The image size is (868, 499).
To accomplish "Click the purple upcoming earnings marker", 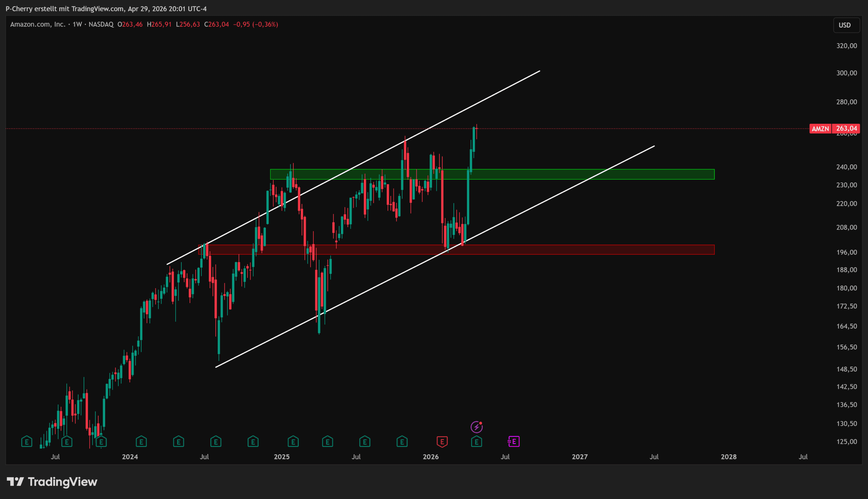I will [x=514, y=441].
